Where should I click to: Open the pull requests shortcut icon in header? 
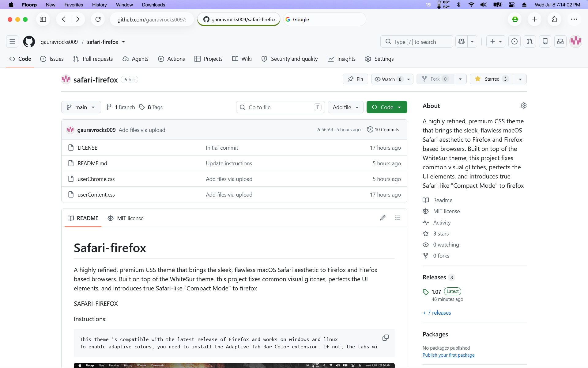(x=530, y=41)
